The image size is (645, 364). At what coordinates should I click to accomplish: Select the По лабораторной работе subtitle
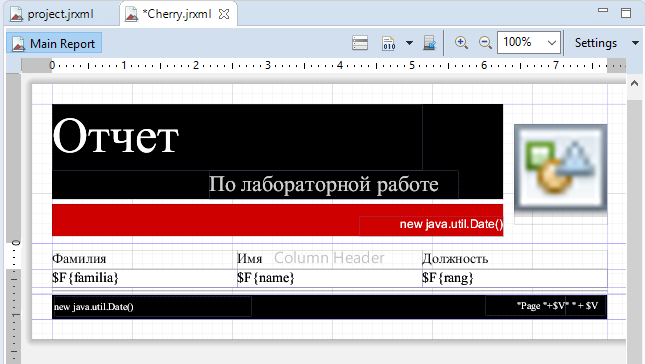[334, 184]
